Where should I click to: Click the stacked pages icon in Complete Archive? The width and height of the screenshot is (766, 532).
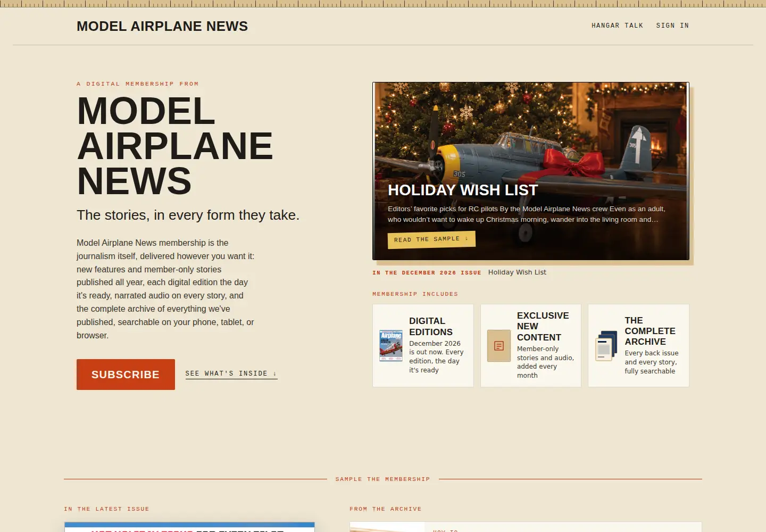(x=606, y=346)
